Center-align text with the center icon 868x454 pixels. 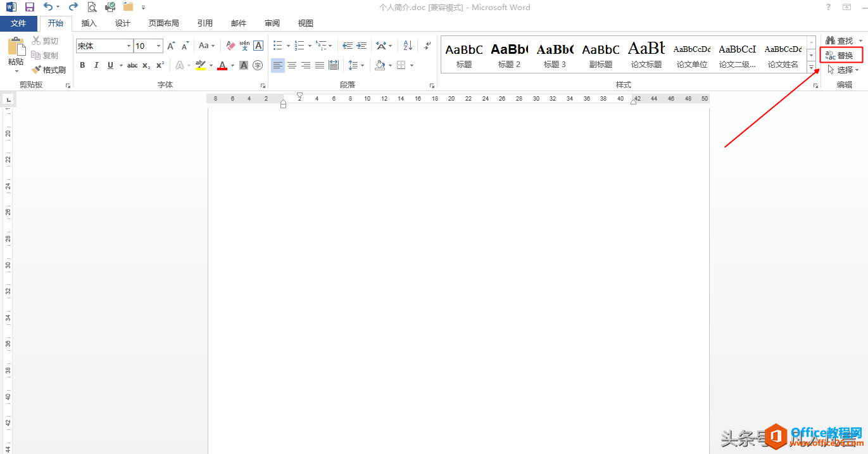(x=292, y=65)
